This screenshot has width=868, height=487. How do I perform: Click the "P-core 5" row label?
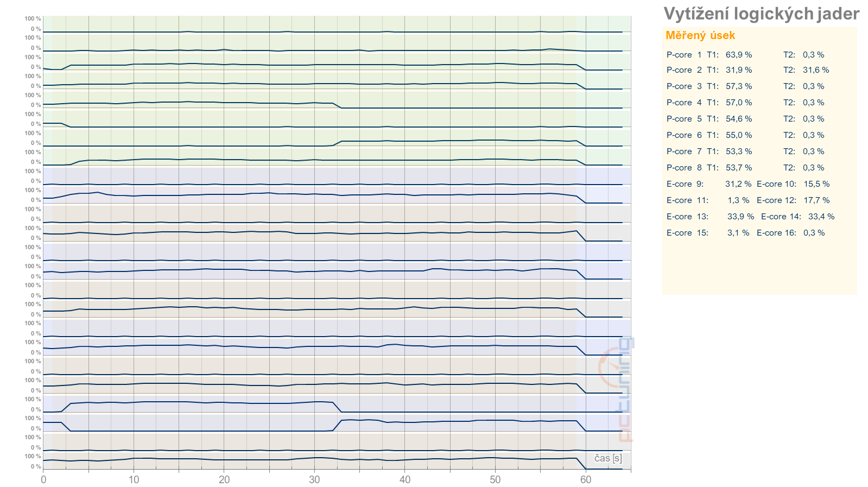tap(684, 119)
